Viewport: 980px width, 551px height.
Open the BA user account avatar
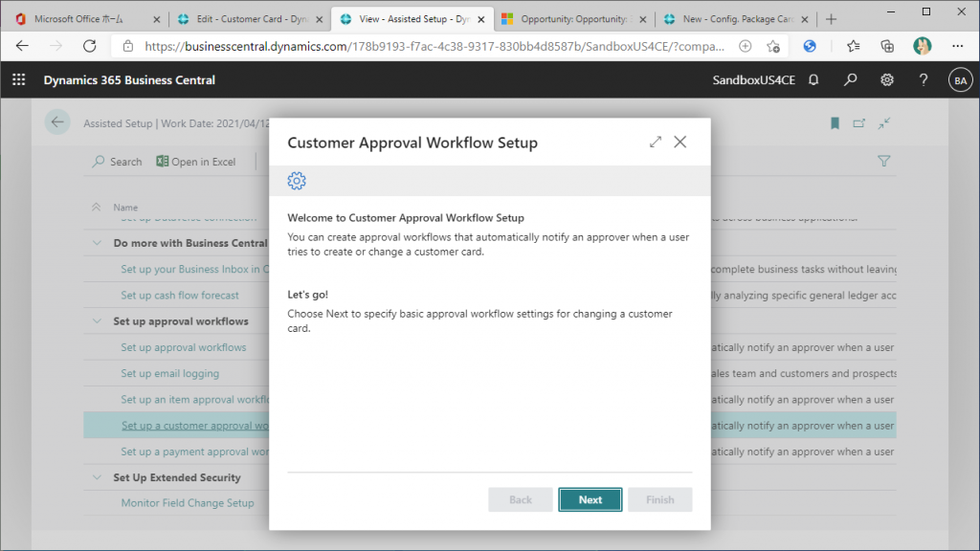[960, 80]
